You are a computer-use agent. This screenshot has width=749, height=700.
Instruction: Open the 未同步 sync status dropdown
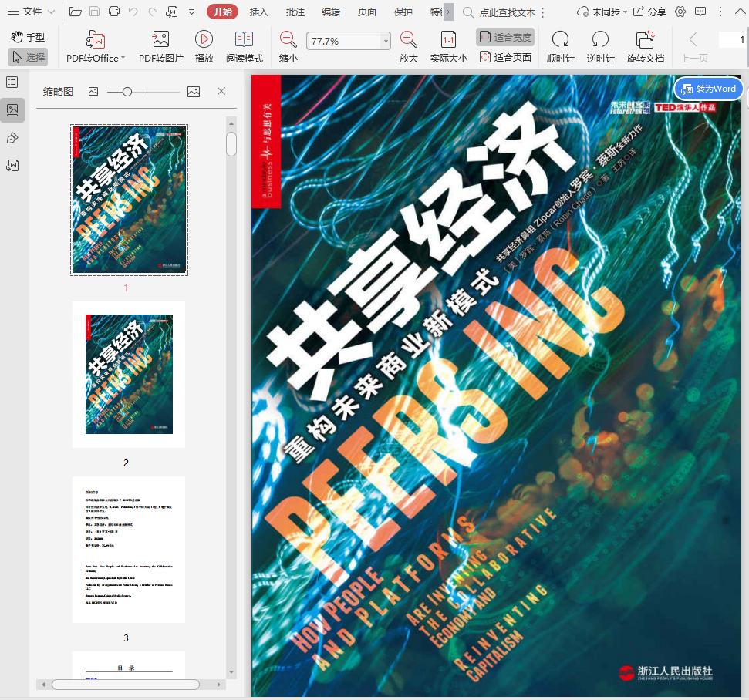pyautogui.click(x=602, y=12)
